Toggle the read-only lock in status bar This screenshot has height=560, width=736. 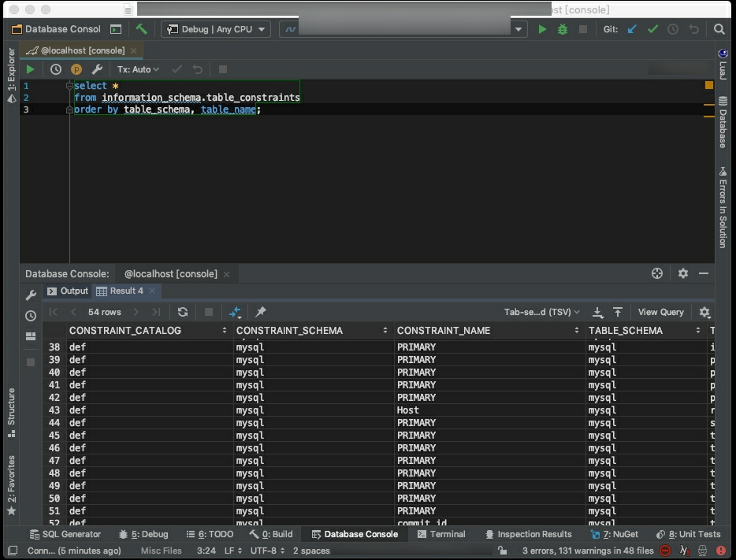coord(502,551)
